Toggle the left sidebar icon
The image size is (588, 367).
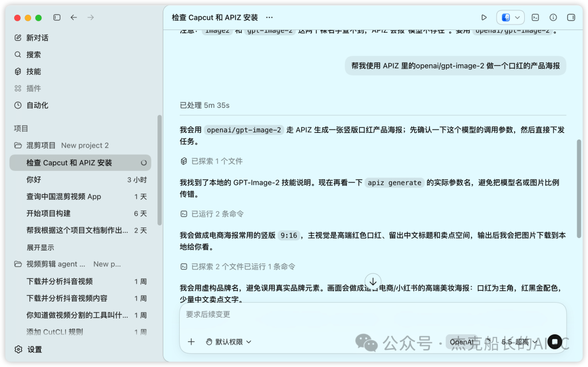(x=57, y=17)
